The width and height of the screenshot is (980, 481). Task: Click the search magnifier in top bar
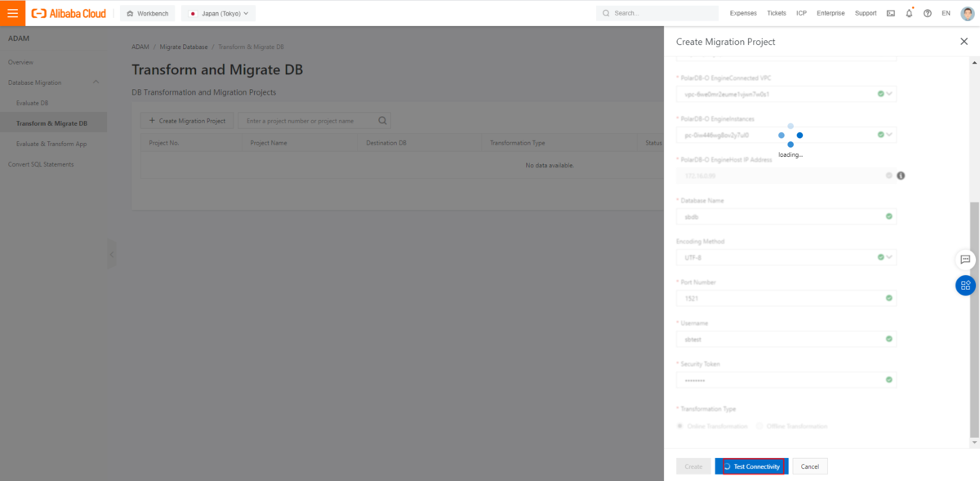(x=606, y=13)
